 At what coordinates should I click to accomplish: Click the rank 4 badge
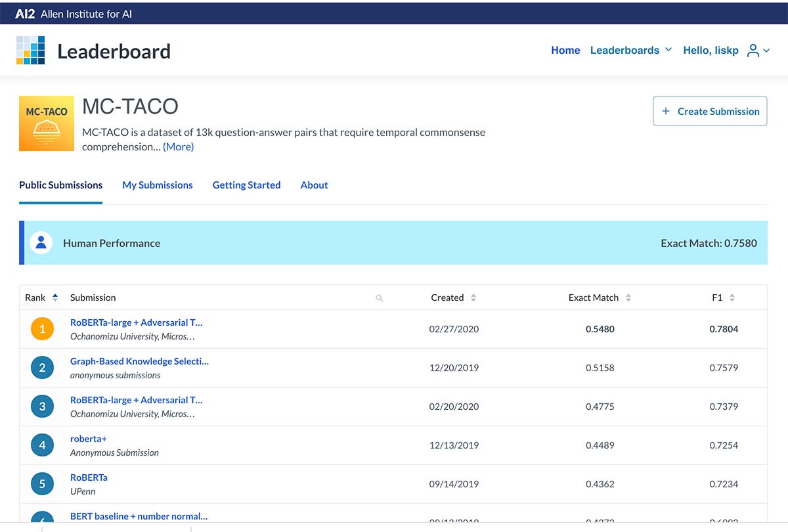[43, 445]
